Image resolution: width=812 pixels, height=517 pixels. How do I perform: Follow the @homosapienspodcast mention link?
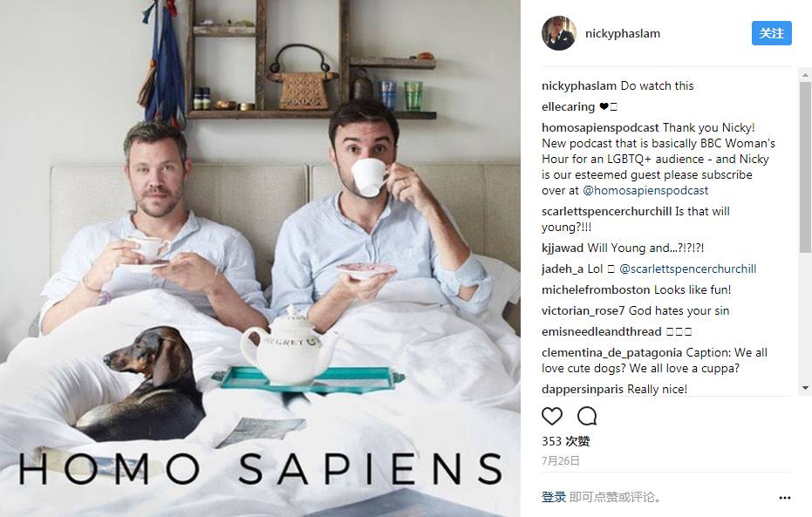pos(645,190)
